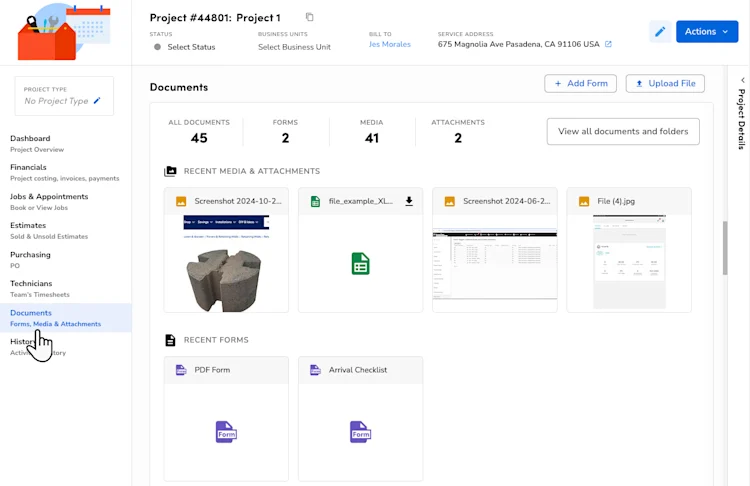Open the File (4).jpg thumbnail preview
Screen dimensions: 750x486
629,262
